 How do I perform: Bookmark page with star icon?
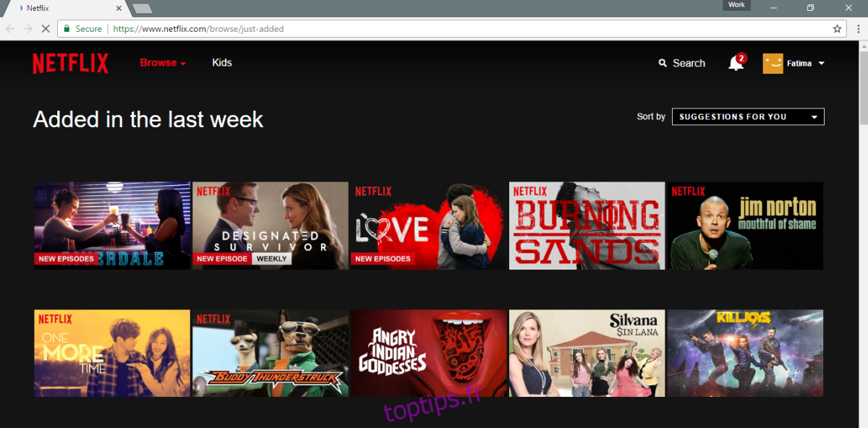[x=837, y=29]
